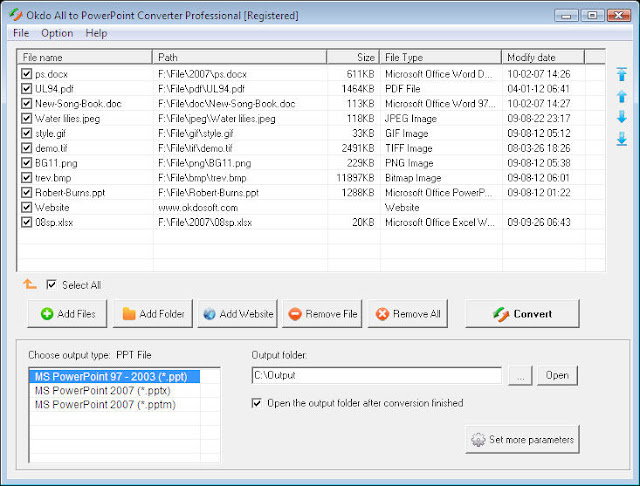
Task: Select www.okdosoft.com path cell
Action: pyautogui.click(x=198, y=207)
